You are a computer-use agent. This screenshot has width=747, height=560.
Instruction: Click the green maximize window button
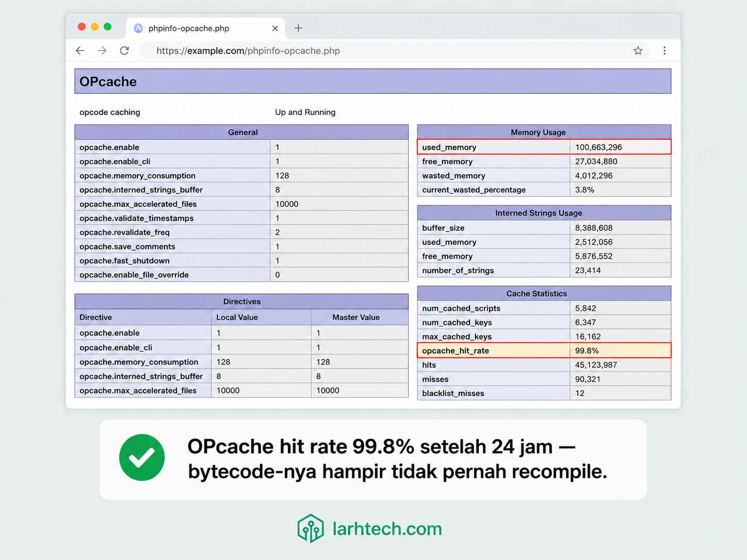coord(107,26)
